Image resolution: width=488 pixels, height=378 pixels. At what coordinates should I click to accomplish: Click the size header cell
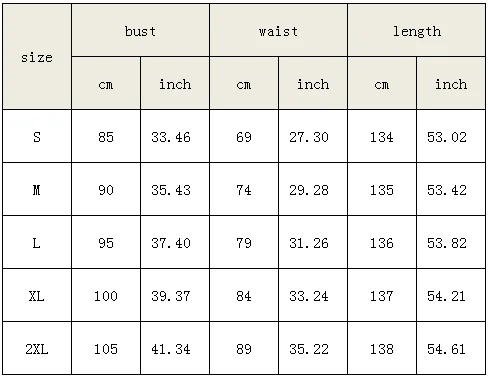[x=37, y=57]
